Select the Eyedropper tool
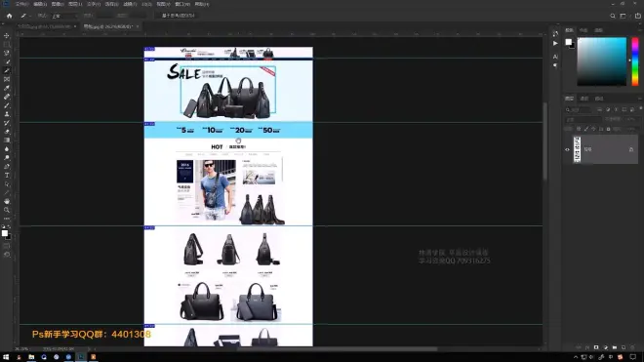The height and width of the screenshot is (362, 644). coord(7,88)
